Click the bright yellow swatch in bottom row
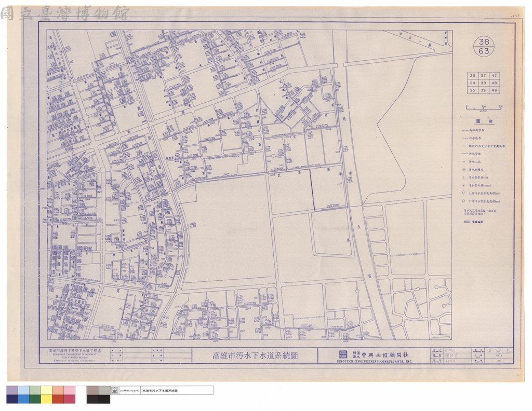 click(47, 399)
